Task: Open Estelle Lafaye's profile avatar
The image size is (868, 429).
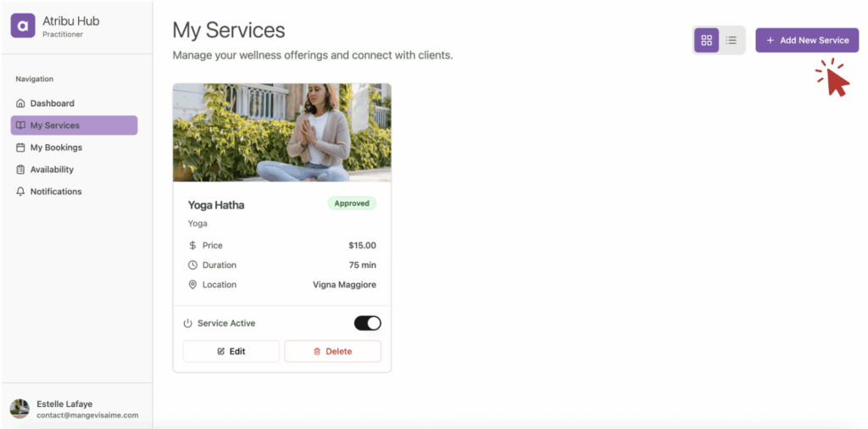Action: pos(20,409)
